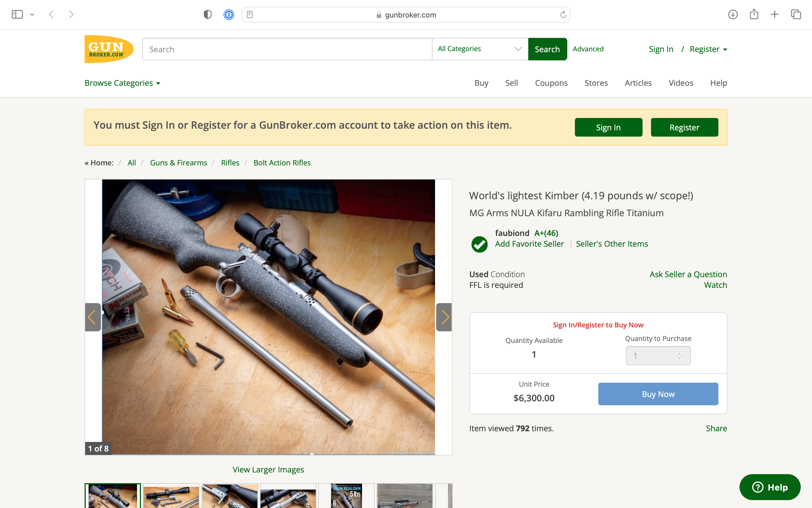Go to All breadcrumb
This screenshot has height=508, width=812.
pyautogui.click(x=132, y=163)
